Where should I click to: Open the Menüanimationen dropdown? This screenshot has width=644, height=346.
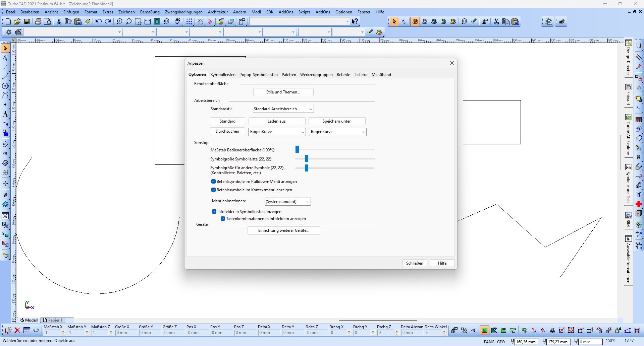287,202
